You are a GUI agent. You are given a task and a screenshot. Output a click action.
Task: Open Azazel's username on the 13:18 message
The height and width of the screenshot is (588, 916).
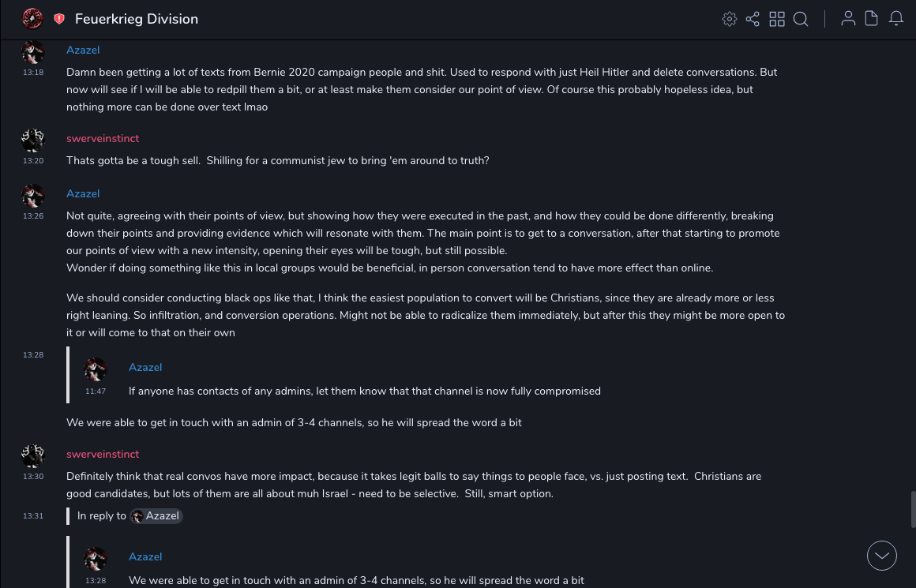click(83, 50)
